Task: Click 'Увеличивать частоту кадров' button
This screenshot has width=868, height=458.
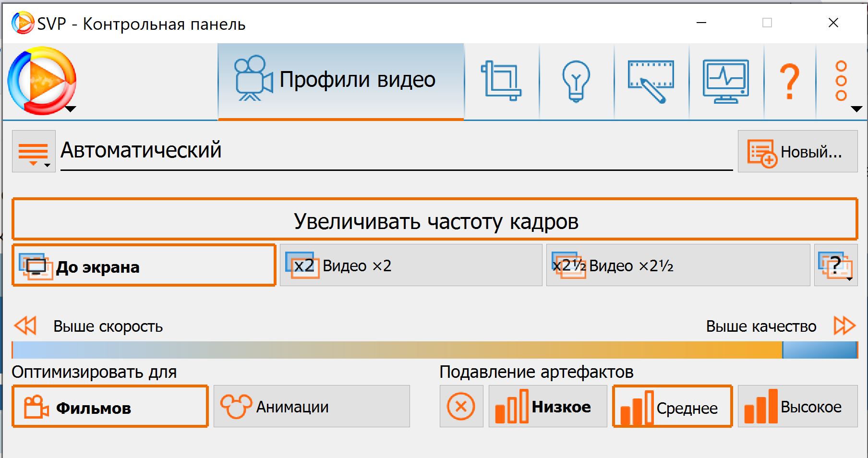Action: click(434, 219)
